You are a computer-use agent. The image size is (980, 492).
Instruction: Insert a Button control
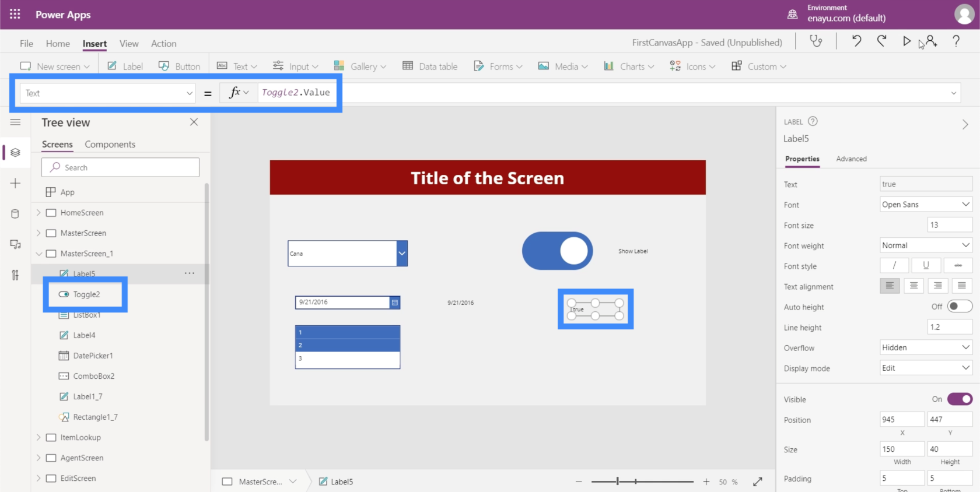[179, 66]
